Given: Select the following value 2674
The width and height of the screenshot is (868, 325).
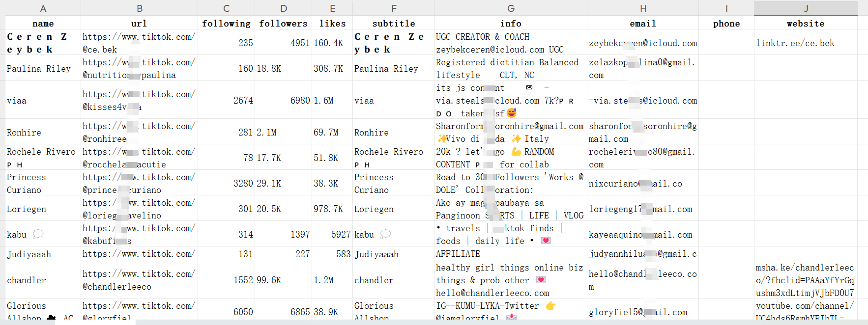Looking at the screenshot, I should pos(227,100).
